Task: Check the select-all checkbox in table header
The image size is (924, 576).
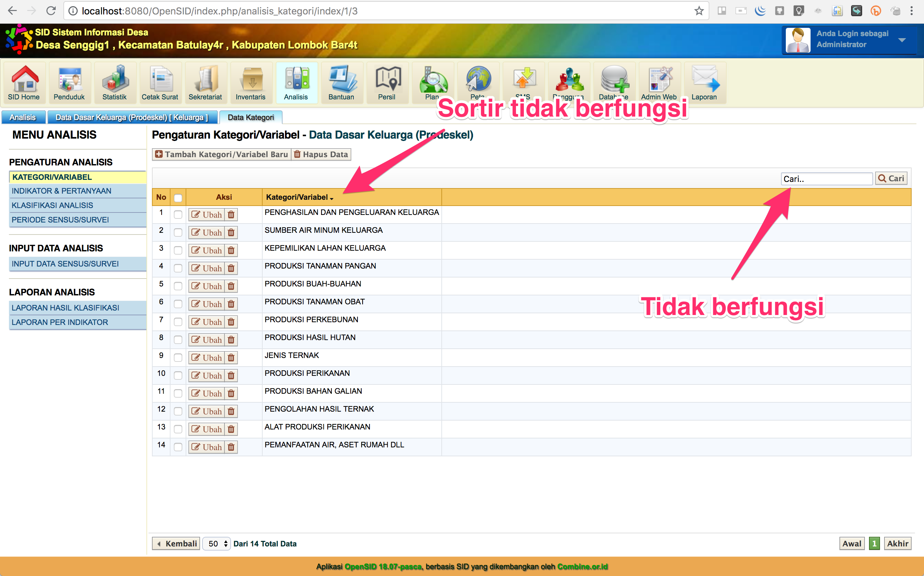Action: [x=177, y=197]
